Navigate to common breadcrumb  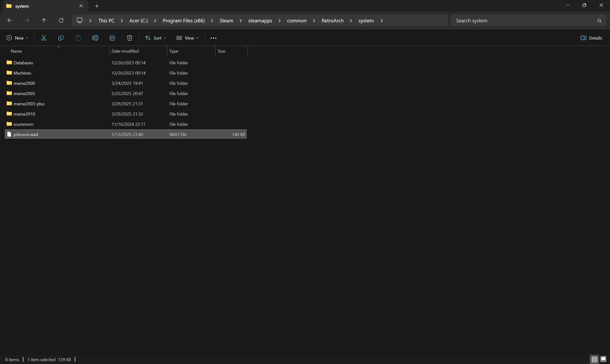point(297,20)
